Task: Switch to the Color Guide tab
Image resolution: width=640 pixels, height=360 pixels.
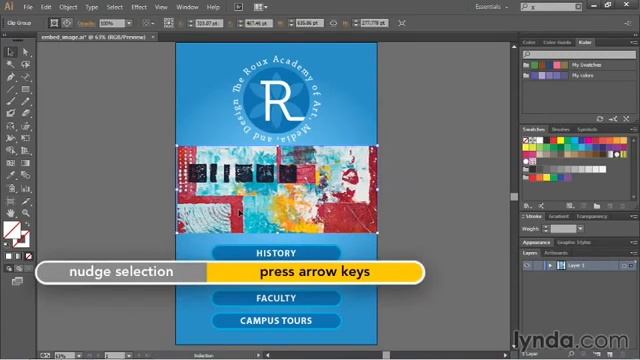Action: [x=557, y=42]
